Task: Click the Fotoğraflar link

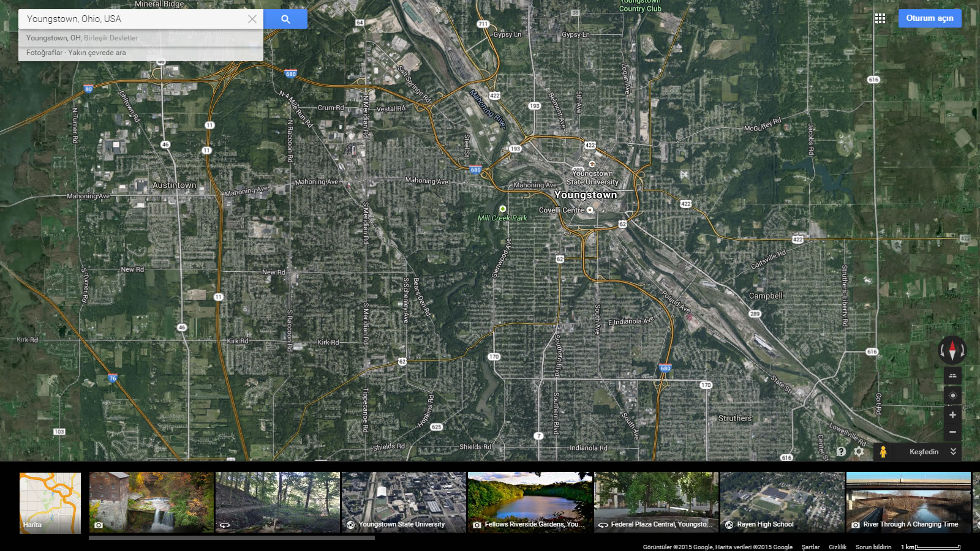Action: 44,53
